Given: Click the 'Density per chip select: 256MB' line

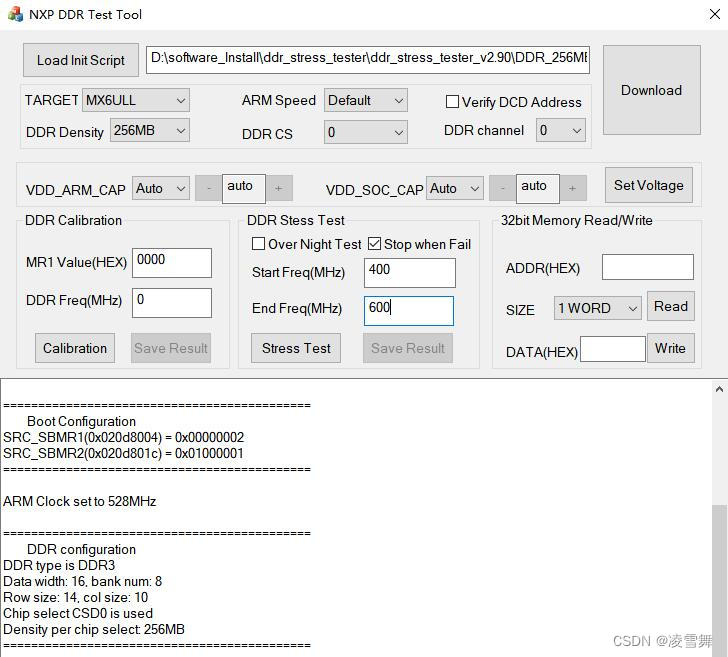Looking at the screenshot, I should (x=94, y=630).
